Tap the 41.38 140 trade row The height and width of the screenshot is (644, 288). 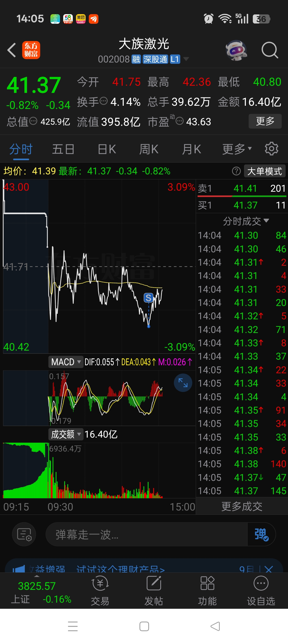(x=242, y=464)
